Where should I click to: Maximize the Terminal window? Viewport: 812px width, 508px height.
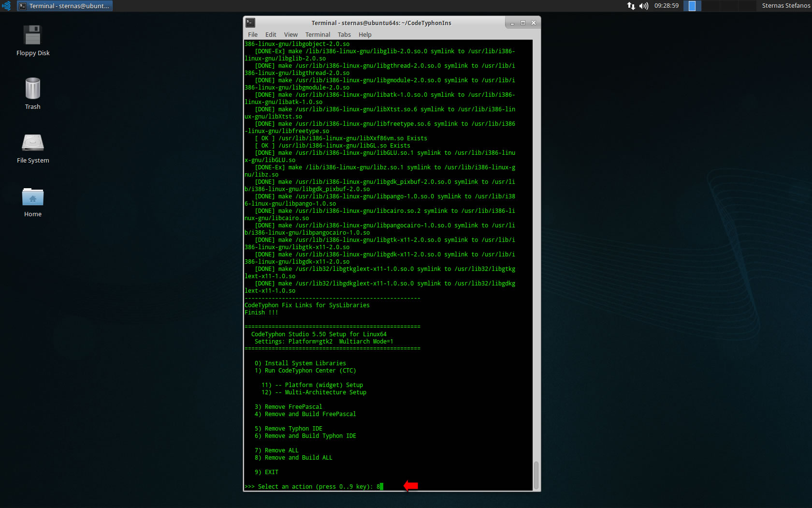[x=523, y=23]
